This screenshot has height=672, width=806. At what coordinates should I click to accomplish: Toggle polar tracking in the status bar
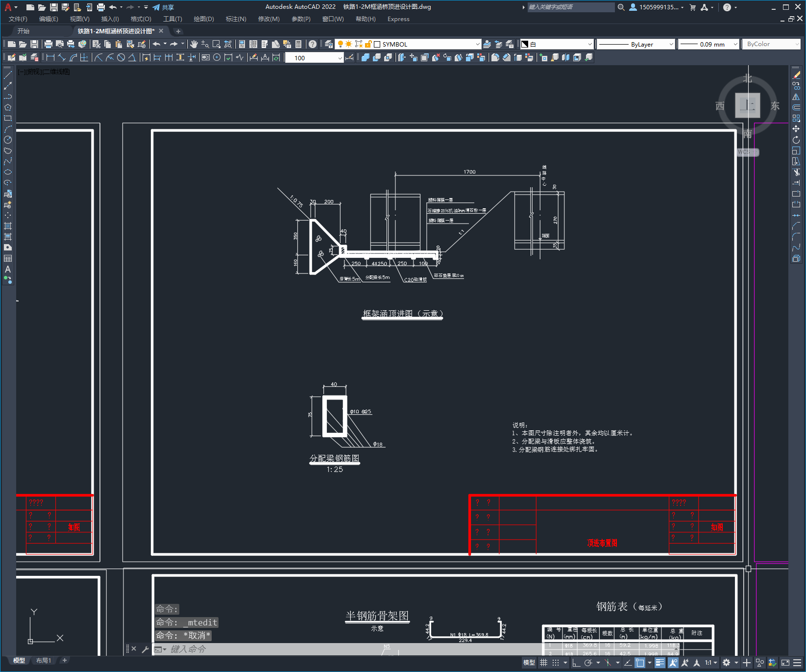pyautogui.click(x=588, y=663)
